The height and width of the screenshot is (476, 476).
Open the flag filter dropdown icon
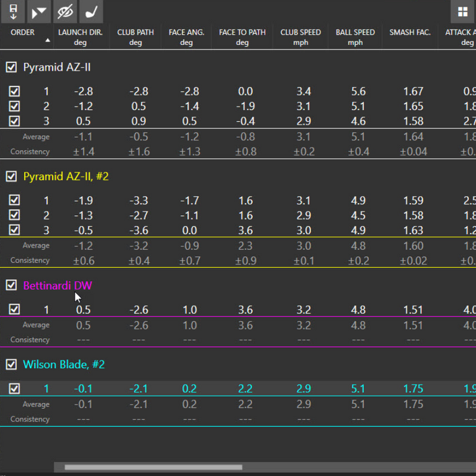tap(39, 11)
